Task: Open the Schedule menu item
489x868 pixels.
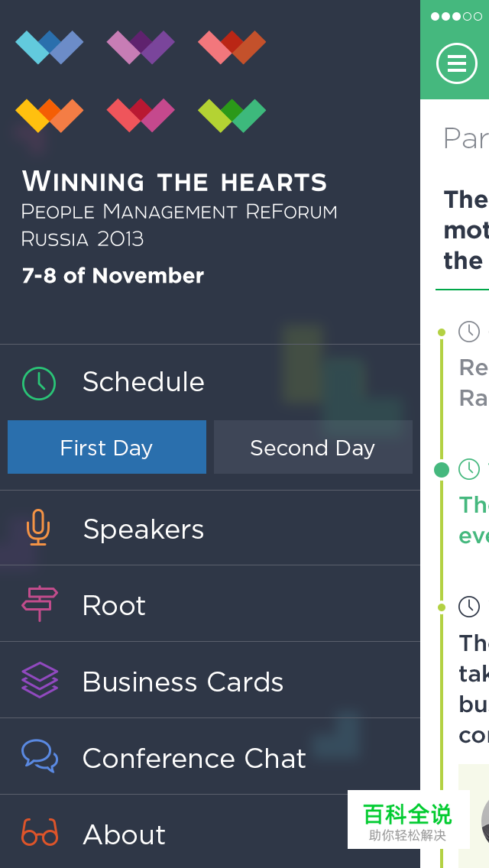Action: (x=144, y=382)
